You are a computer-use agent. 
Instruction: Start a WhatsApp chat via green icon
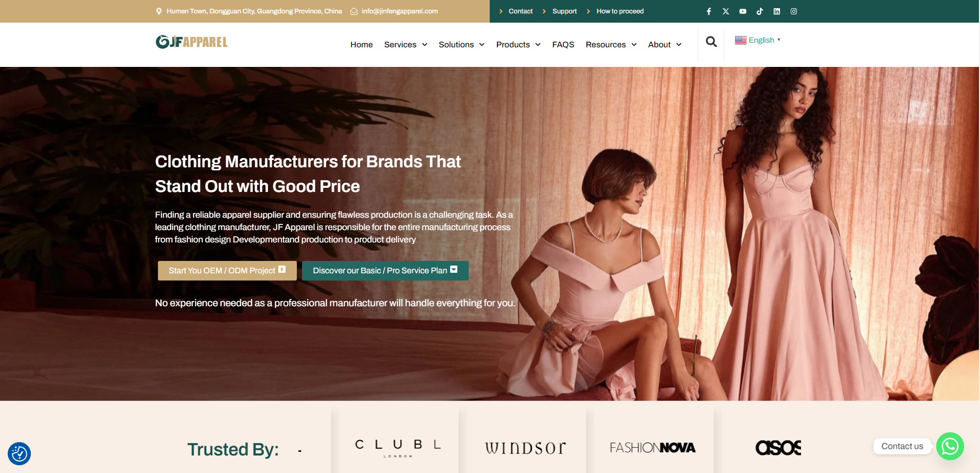tap(950, 446)
